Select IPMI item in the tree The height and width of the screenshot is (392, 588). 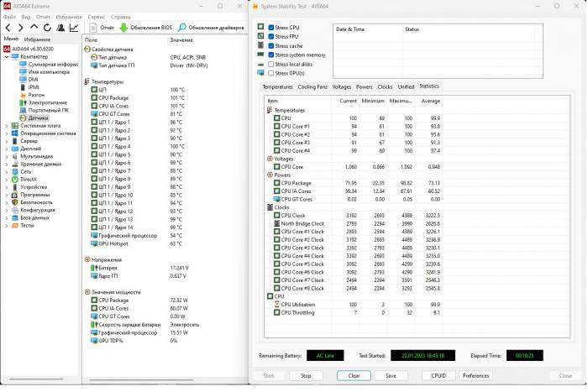coord(29,87)
